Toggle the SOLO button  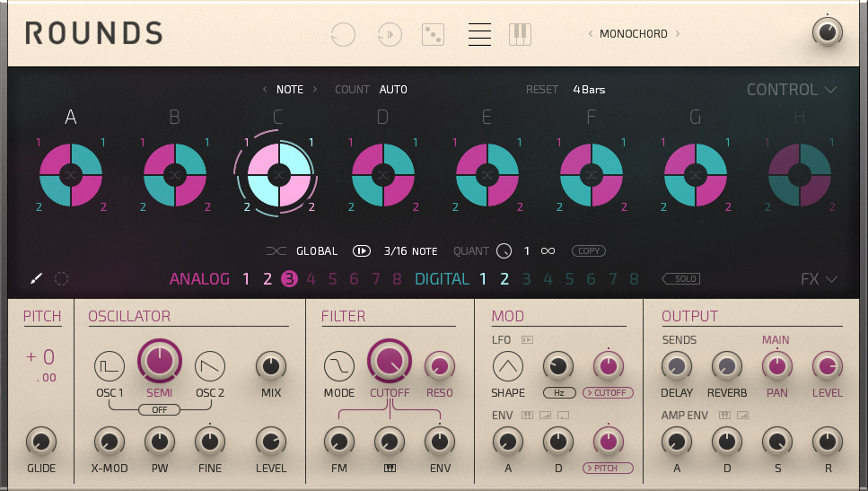pos(681,279)
